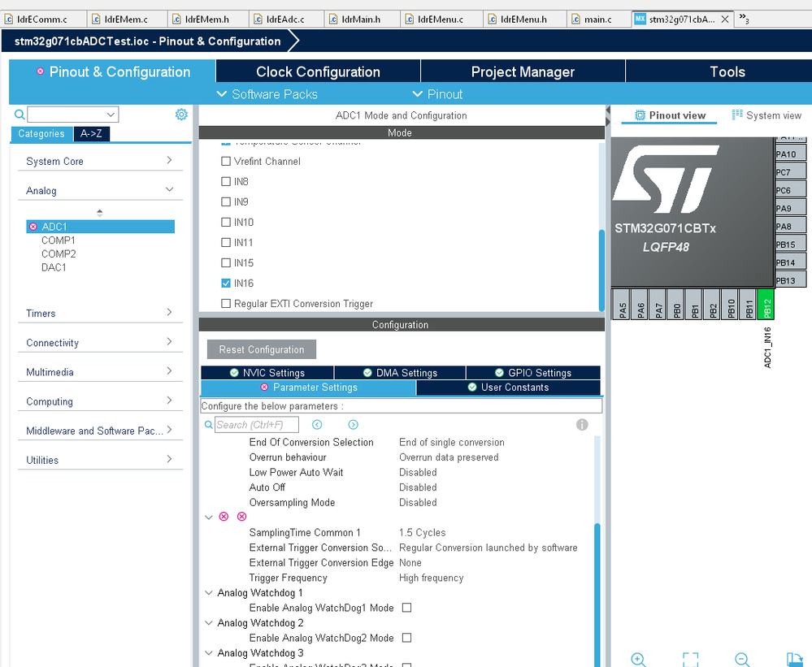Enable the IN10 checkbox
Image resolution: width=812 pixels, height=667 pixels.
(x=226, y=222)
